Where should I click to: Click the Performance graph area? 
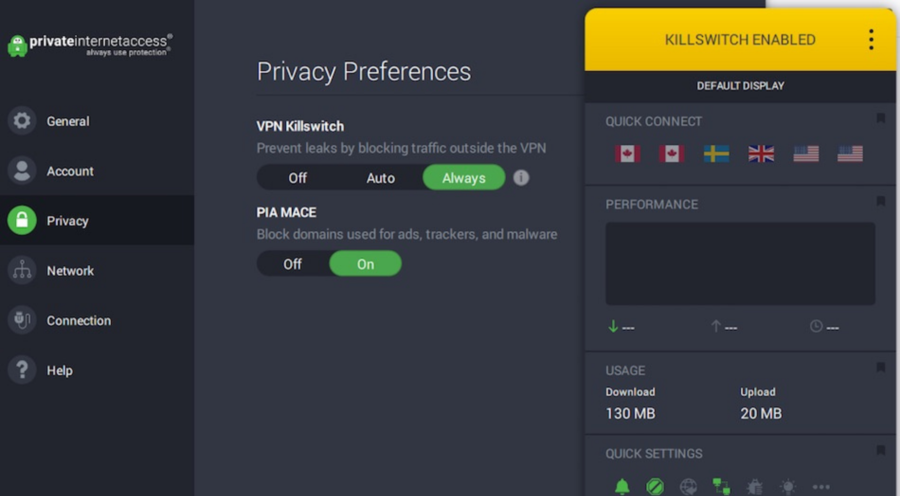740,263
